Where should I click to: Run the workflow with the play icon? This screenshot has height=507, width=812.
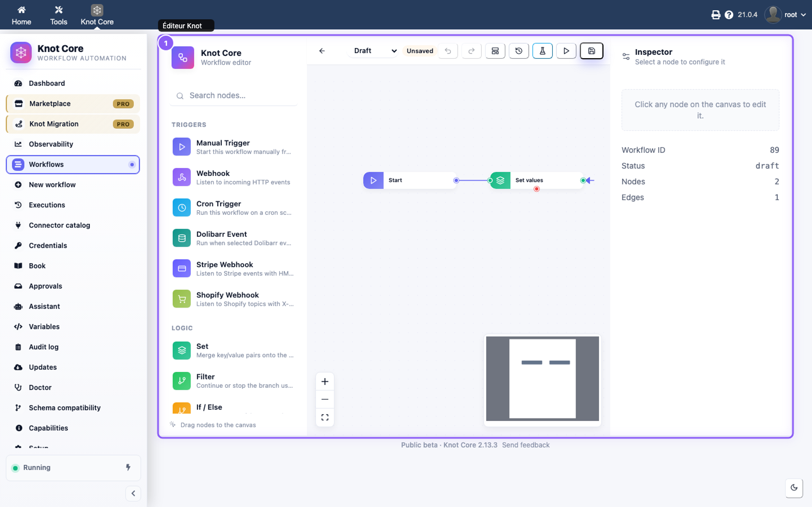coord(566,51)
